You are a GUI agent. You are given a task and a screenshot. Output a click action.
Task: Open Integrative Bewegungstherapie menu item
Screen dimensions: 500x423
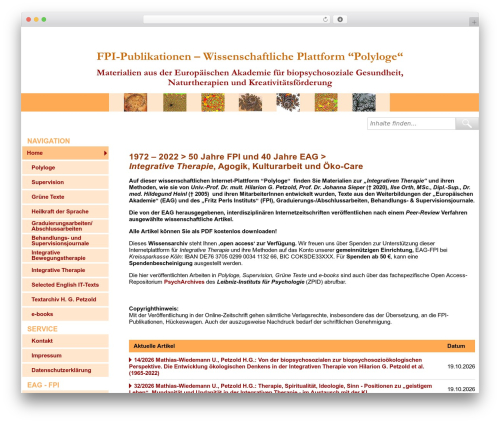point(65,255)
